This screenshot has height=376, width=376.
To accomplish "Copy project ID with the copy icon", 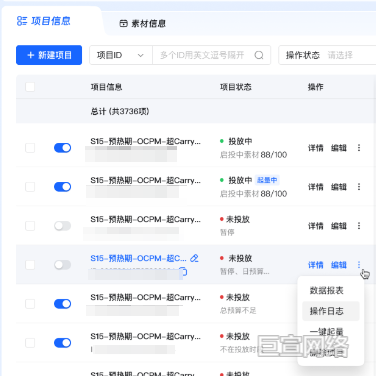I will pos(183,272).
